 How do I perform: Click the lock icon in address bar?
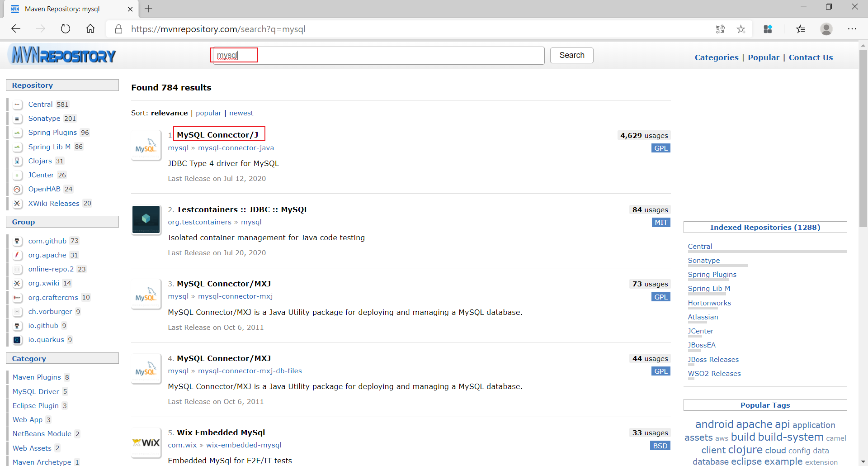[119, 29]
